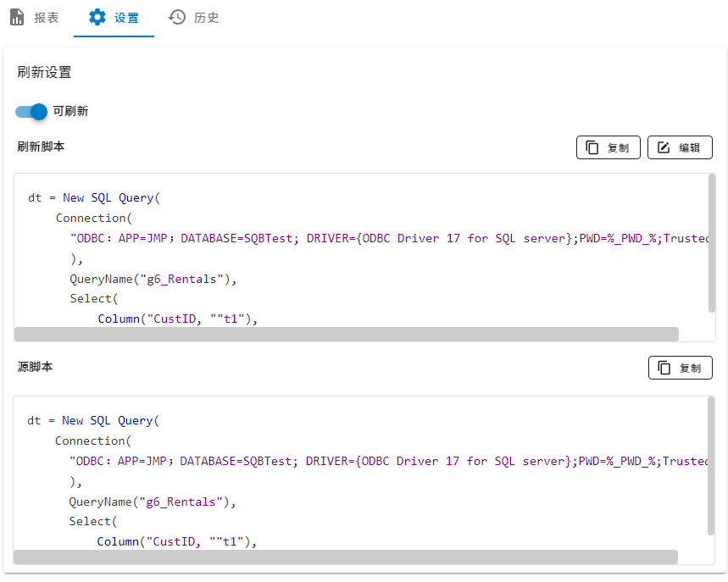Click the QueryName line in refresh script
The width and height of the screenshot is (728, 582).
[x=153, y=279]
